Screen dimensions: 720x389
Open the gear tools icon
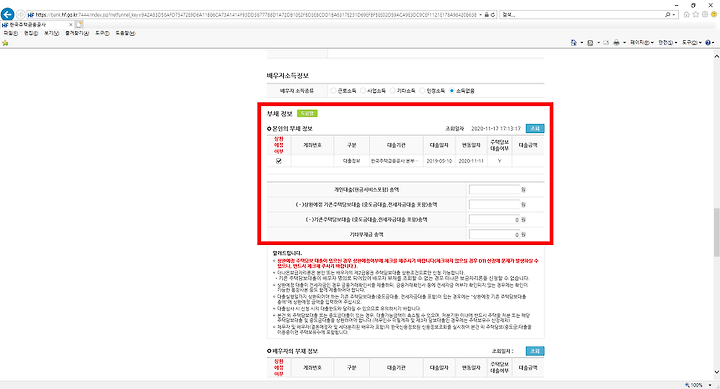point(705,15)
